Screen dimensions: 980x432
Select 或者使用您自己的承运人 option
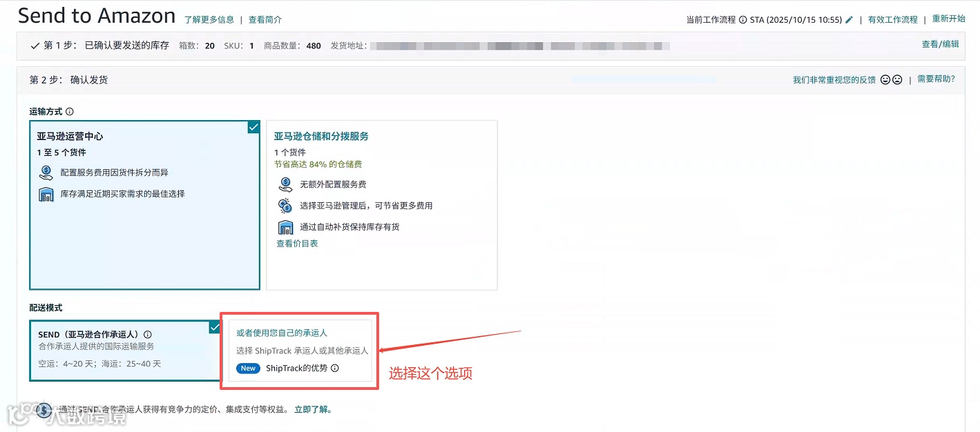[300, 350]
